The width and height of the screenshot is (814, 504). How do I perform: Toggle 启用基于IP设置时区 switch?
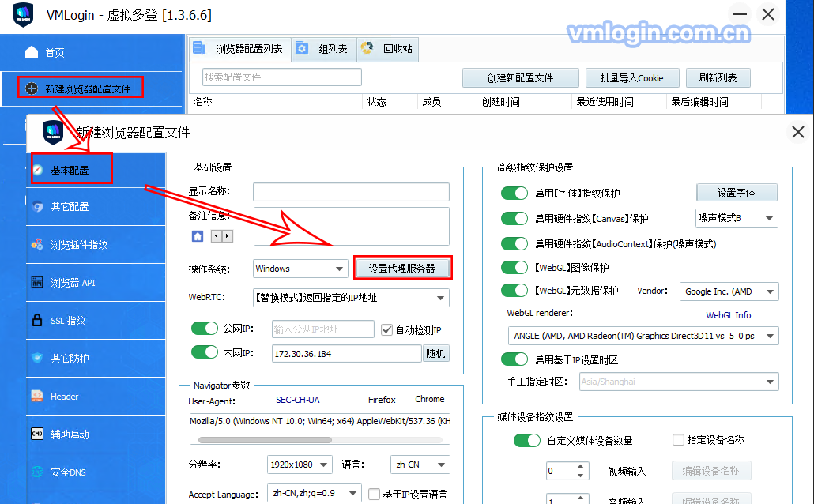514,359
